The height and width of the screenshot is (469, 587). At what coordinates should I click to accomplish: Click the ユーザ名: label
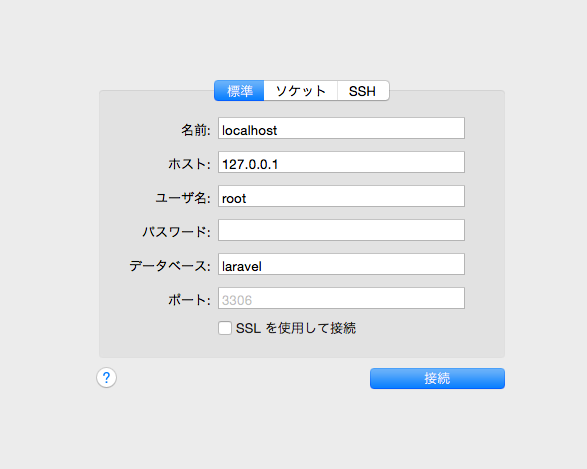(183, 198)
